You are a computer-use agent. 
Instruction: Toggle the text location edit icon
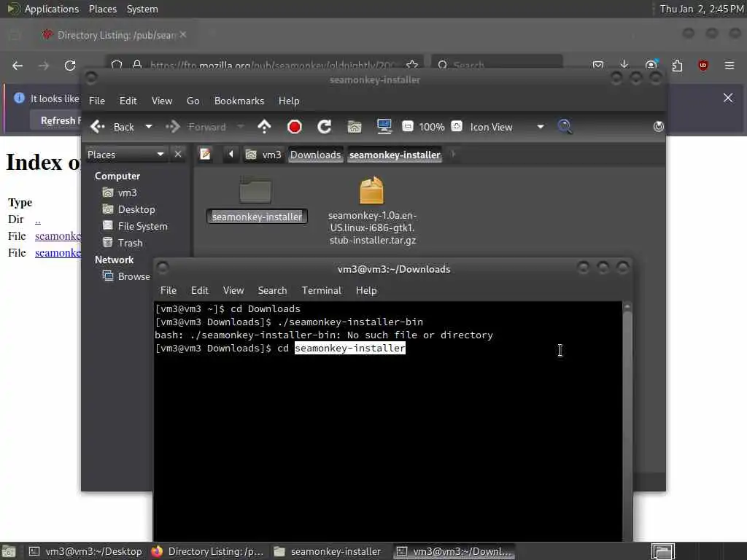[205, 155]
